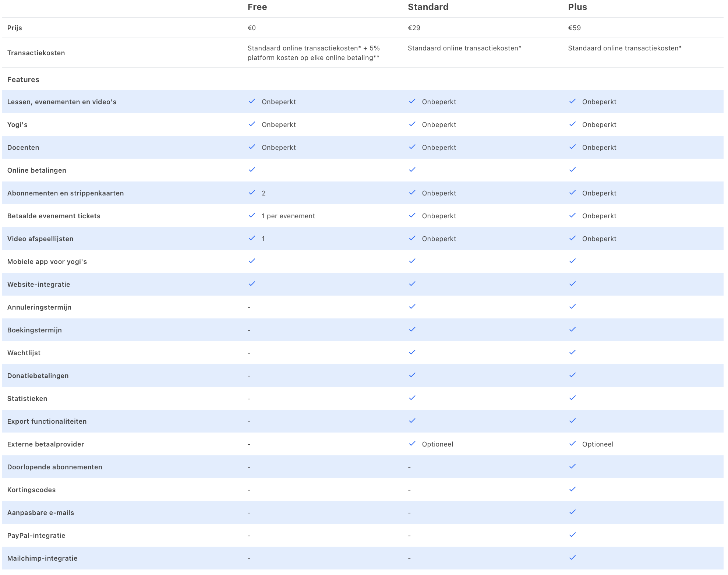Click the Docenten row label
The image size is (728, 575).
click(x=23, y=148)
